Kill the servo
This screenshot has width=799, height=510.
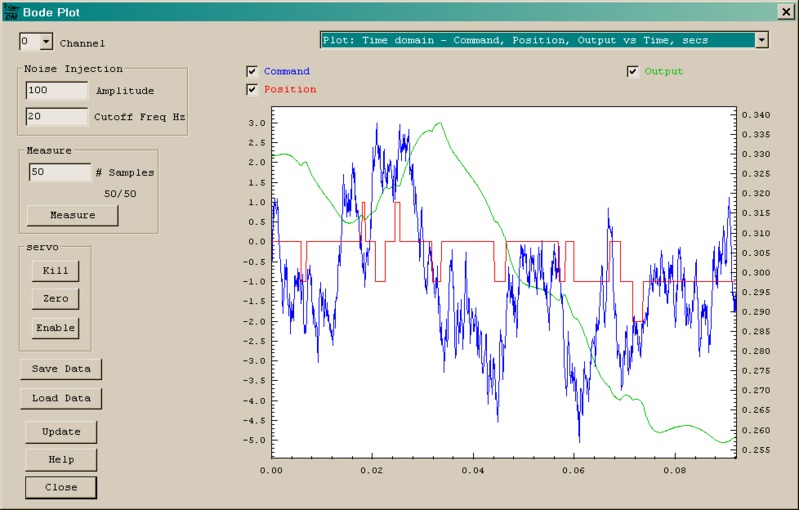tap(56, 270)
